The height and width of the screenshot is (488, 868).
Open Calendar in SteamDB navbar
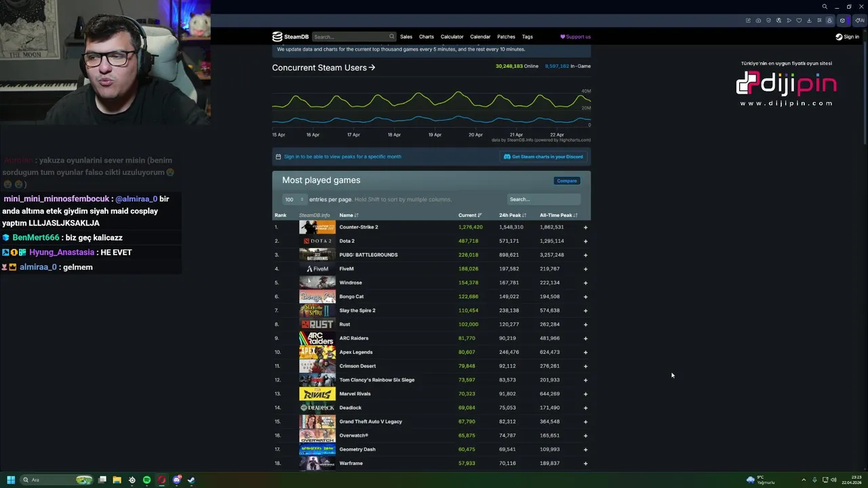tap(480, 37)
